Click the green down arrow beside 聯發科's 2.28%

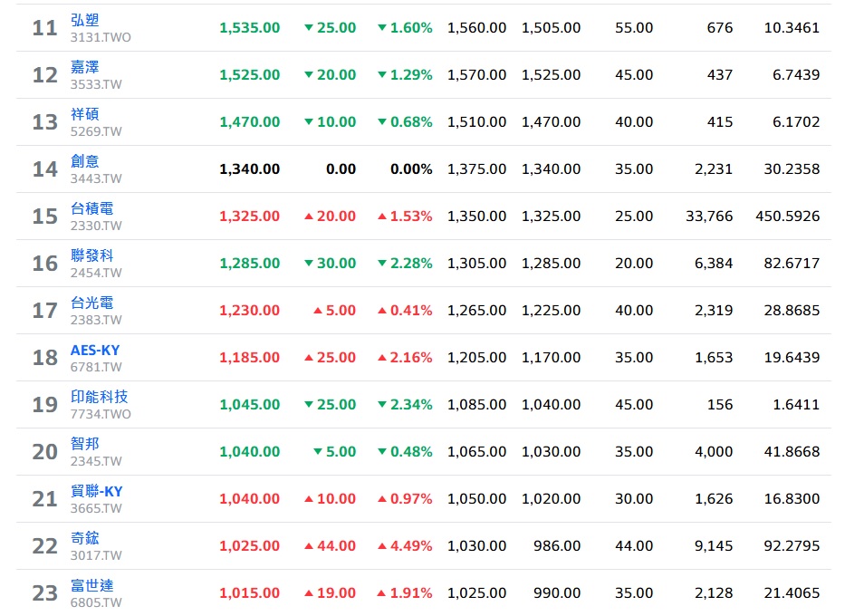(382, 264)
